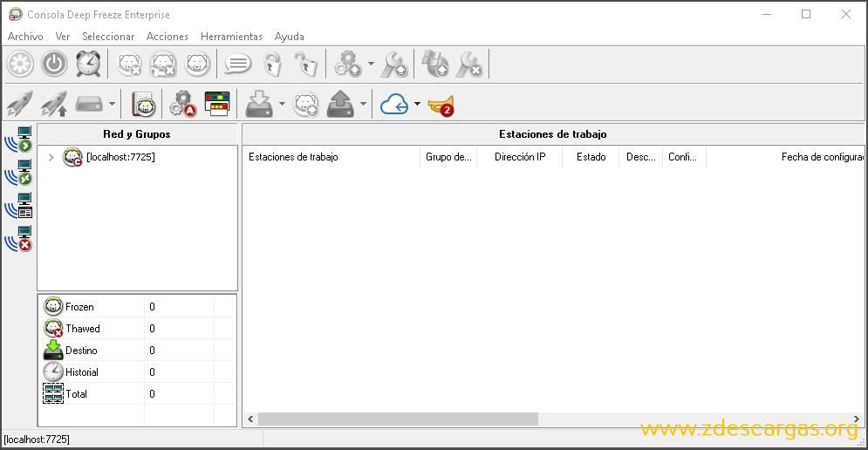Screen dimensions: 868x450
Task: Click the wrench with X icon
Action: pyautogui.click(x=469, y=65)
